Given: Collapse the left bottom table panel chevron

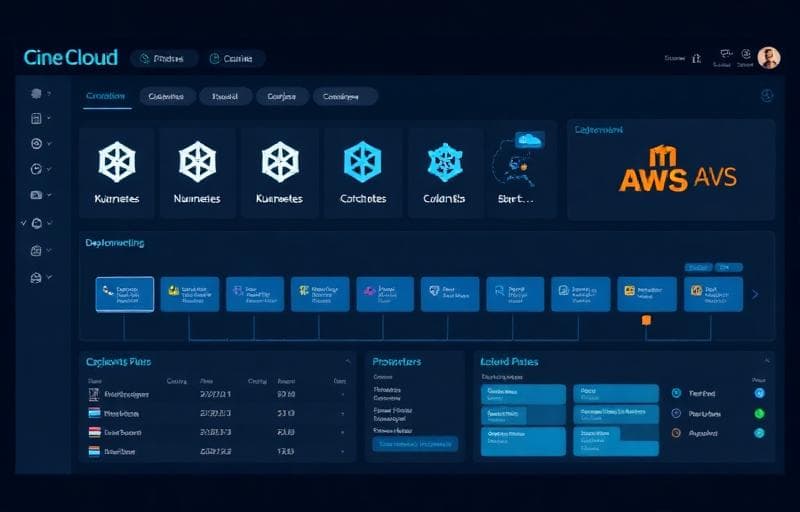Looking at the screenshot, I should coord(348,361).
